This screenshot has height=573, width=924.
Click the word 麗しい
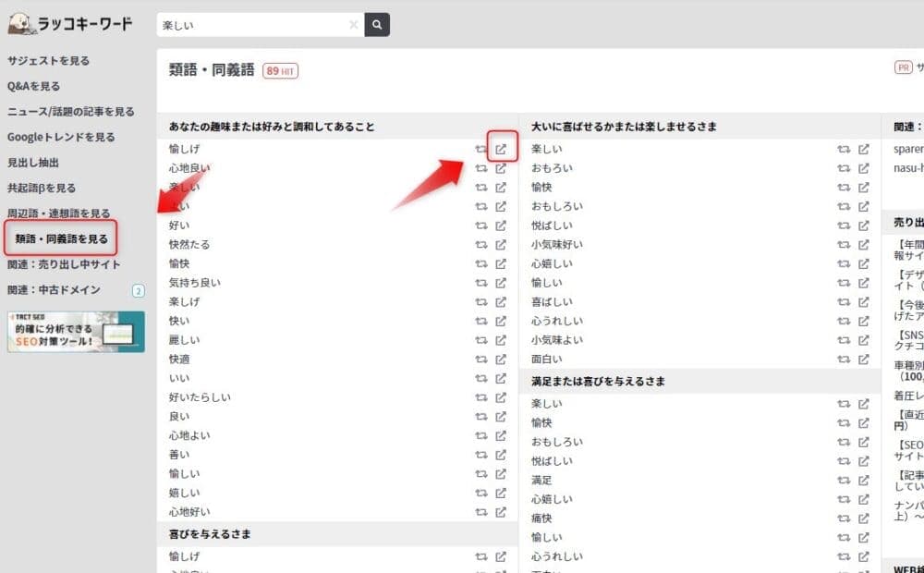coord(185,340)
